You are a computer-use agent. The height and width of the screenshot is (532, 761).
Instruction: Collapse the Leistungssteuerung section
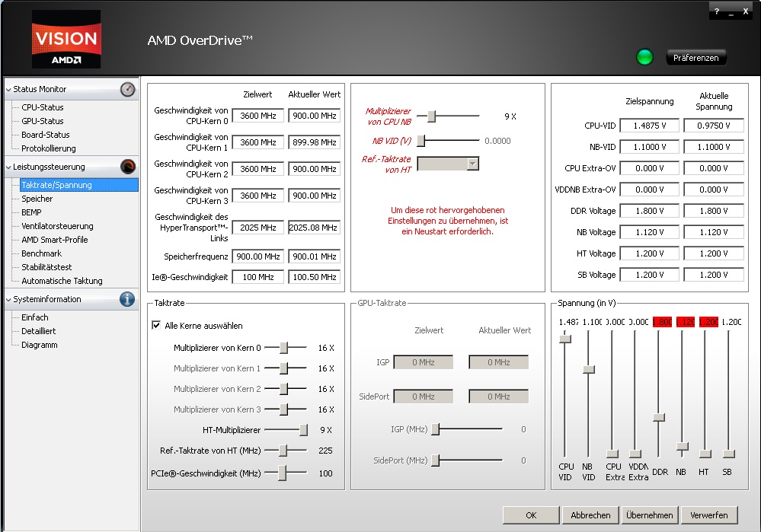tap(8, 167)
